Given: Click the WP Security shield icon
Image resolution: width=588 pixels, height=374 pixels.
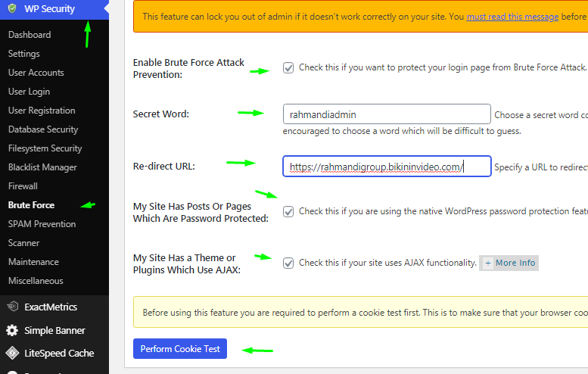Looking at the screenshot, I should click(x=12, y=9).
